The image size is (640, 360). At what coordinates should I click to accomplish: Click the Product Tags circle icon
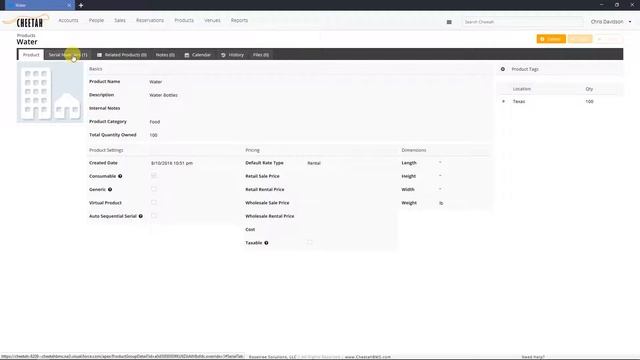coord(503,69)
